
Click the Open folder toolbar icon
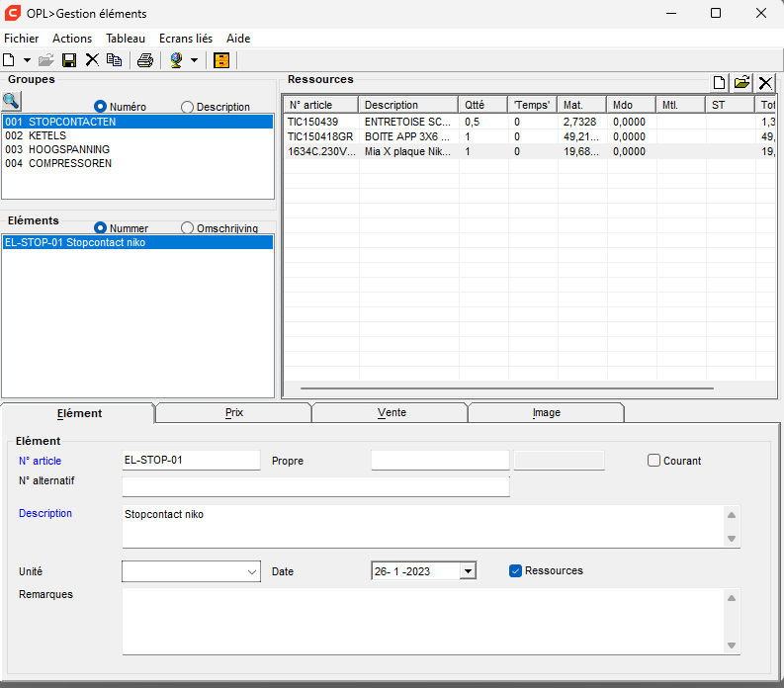(46, 60)
